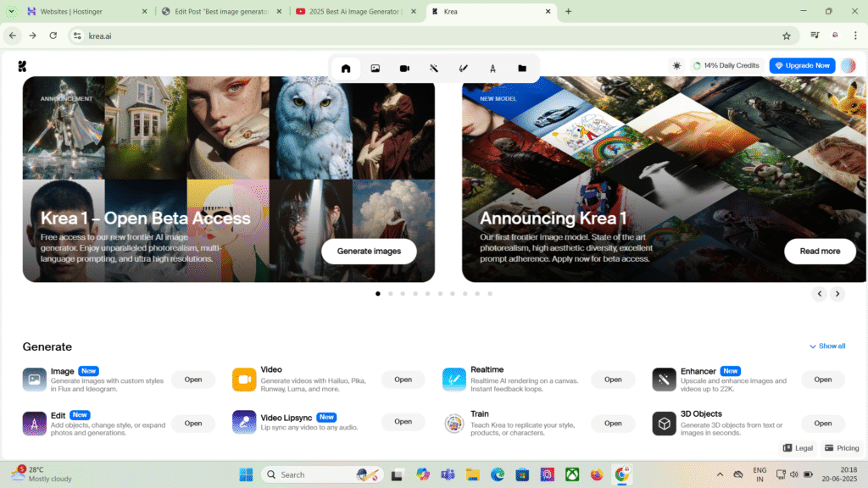
Task: Go back in browser history
Action: [12, 36]
